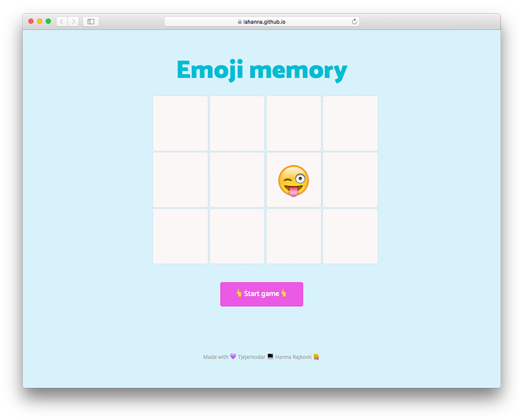Flip the top-left corner card of the grid
Screen dimensions: 524x420
180,123
